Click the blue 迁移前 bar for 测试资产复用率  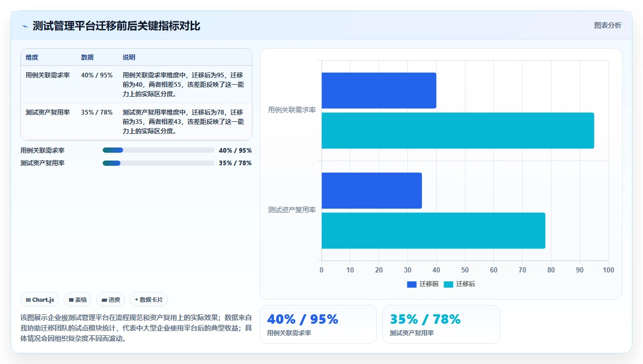tap(372, 190)
